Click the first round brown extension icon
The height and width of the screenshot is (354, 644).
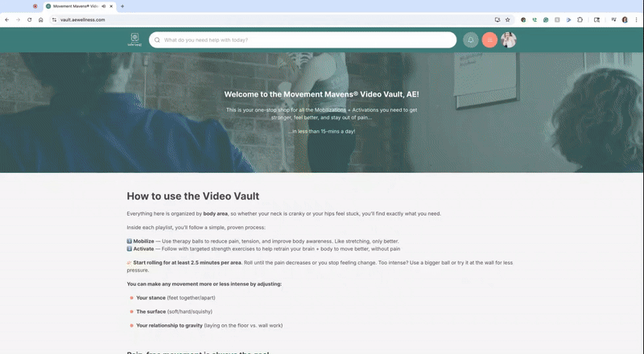[x=523, y=20]
